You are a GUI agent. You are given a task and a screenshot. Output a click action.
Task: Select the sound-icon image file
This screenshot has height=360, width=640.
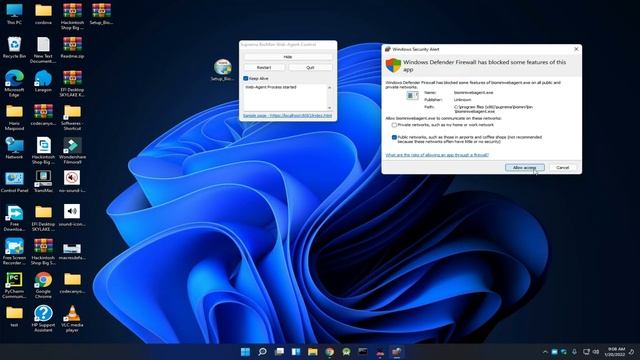72,216
